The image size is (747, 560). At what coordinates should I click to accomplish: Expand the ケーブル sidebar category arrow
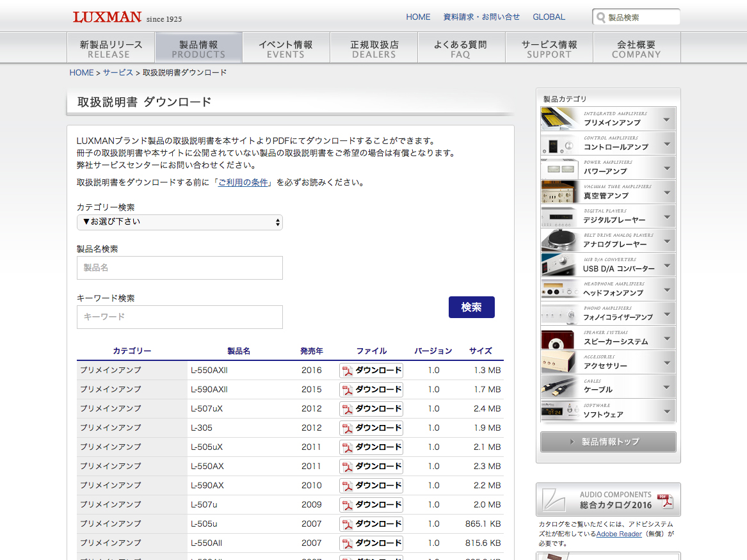coord(666,387)
